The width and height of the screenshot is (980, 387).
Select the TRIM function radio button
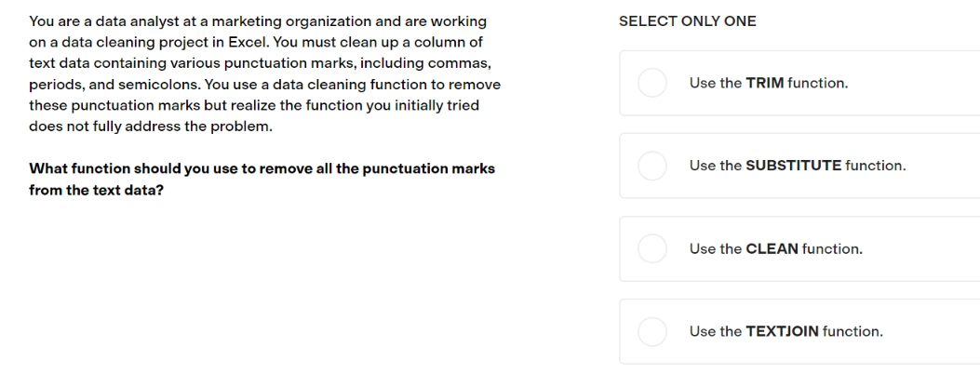point(651,83)
